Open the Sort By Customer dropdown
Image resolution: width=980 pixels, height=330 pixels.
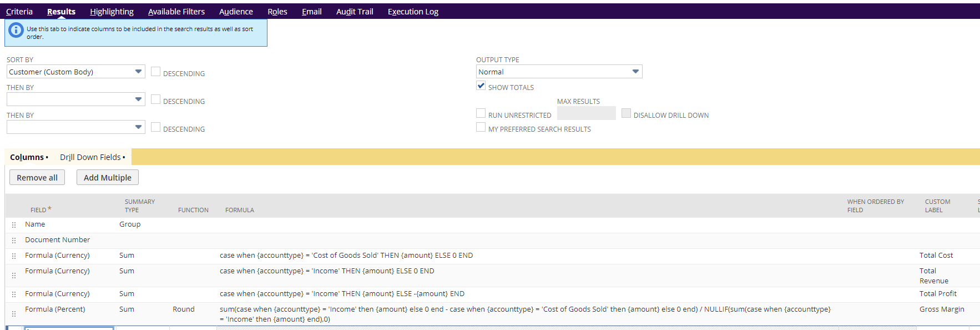click(76, 72)
